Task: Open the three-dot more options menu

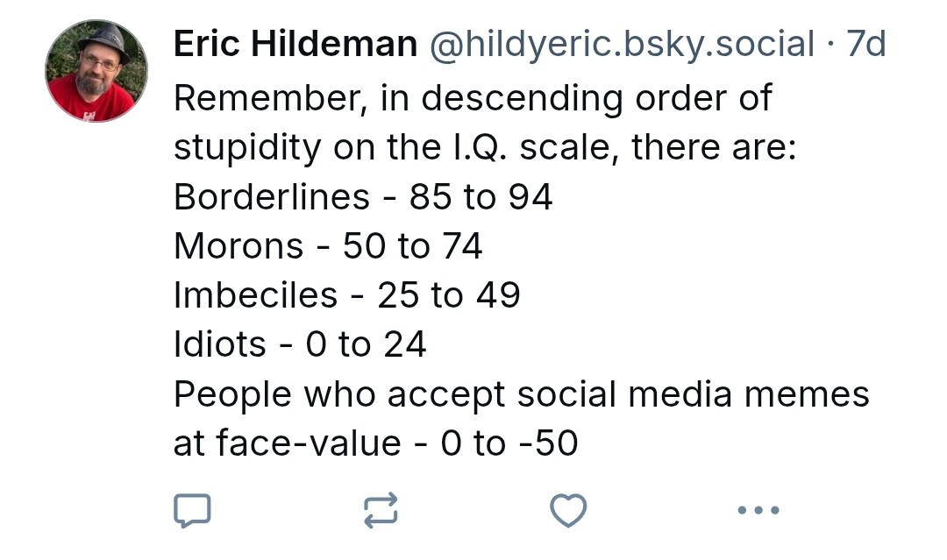Action: click(758, 511)
